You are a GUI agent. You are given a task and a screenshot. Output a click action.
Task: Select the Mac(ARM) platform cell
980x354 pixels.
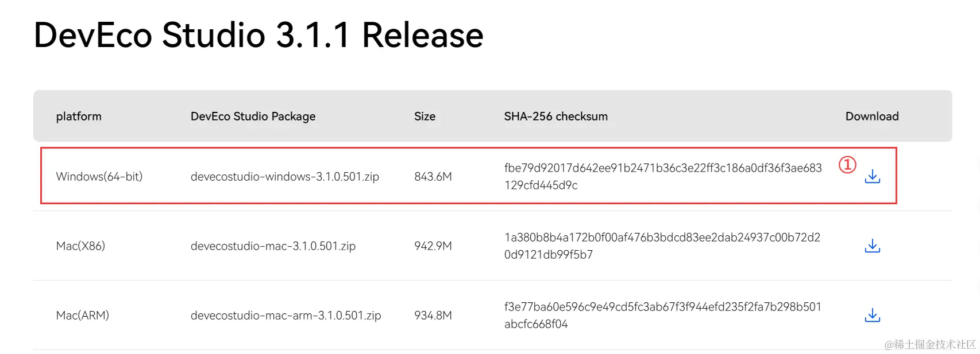coord(82,316)
